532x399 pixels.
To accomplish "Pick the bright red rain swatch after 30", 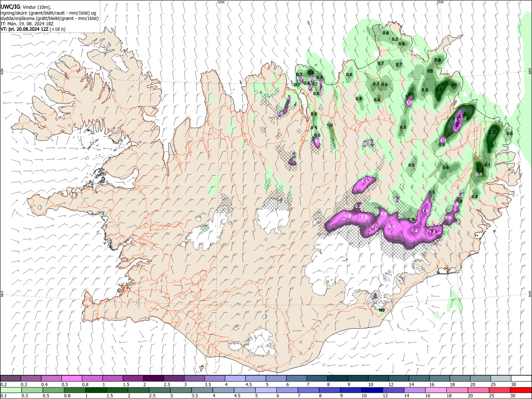I will [520, 390].
